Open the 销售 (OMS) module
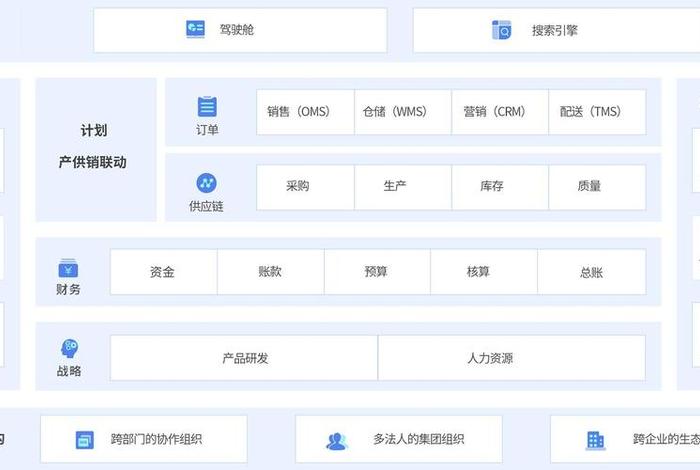700x470 pixels. pos(305,112)
